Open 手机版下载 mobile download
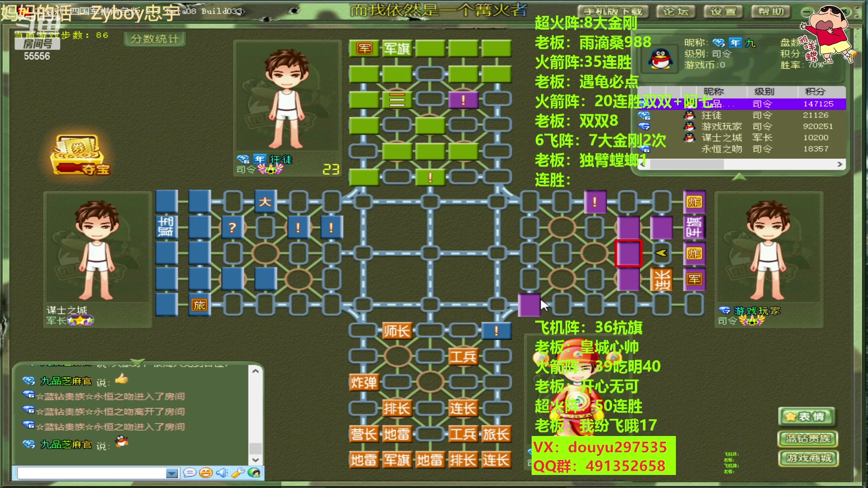The image size is (868, 488). [x=613, y=12]
